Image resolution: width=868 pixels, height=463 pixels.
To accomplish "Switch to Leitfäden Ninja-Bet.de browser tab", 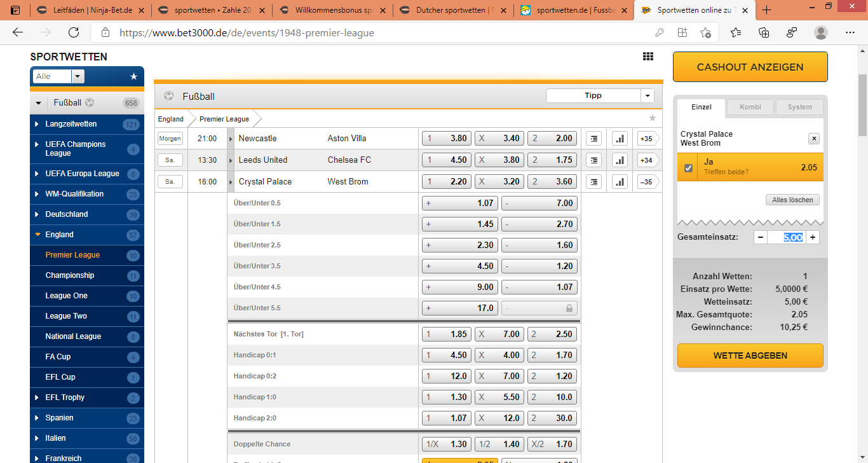I will pos(91,10).
